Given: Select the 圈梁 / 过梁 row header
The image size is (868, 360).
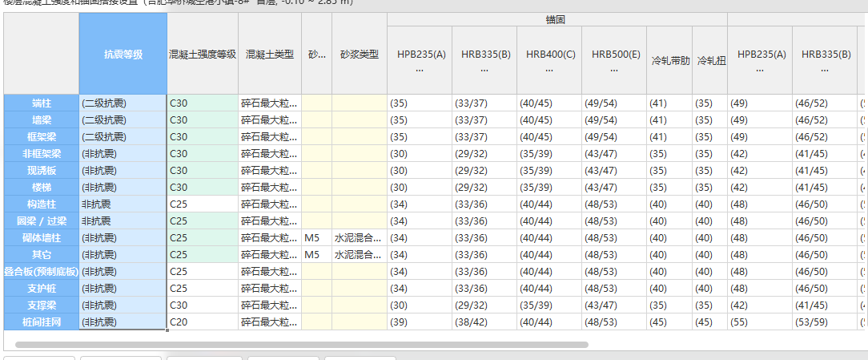Looking at the screenshot, I should (x=42, y=220).
